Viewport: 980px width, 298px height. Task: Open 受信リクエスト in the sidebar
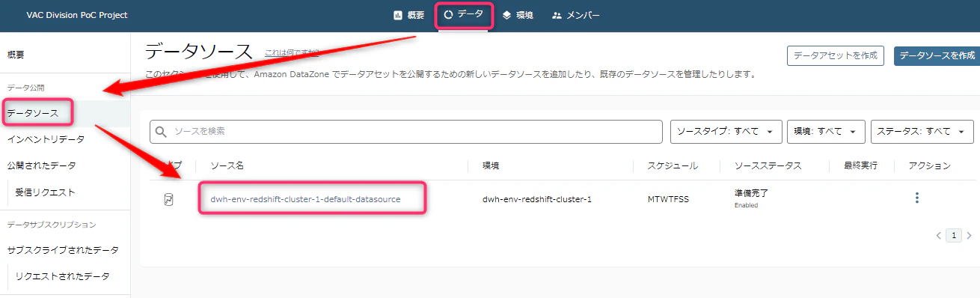tap(45, 192)
